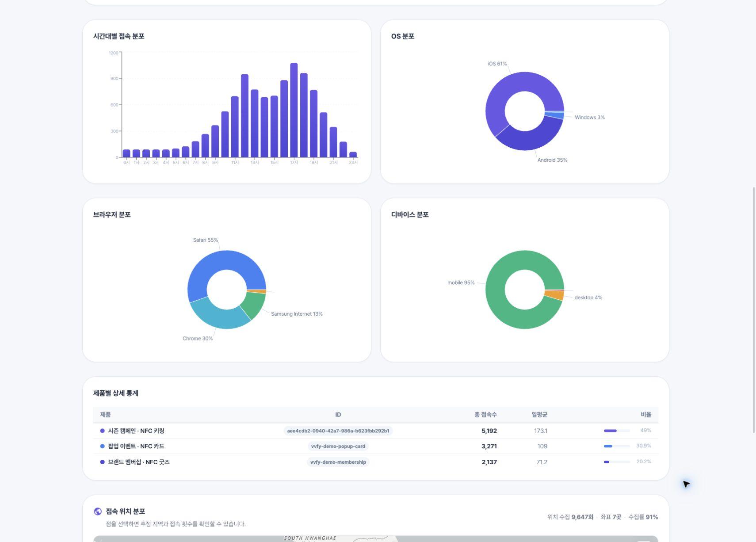Image resolution: width=756 pixels, height=542 pixels.
Task: Click the 일평균 column header
Action: click(539, 415)
